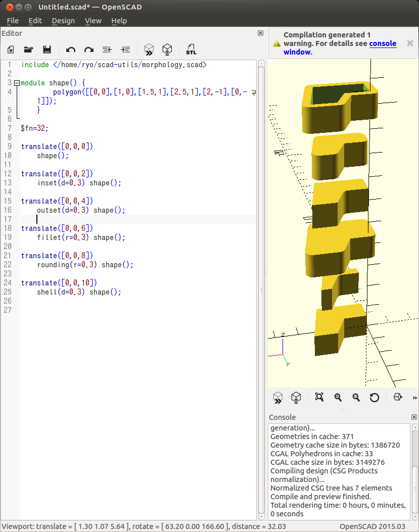Export the model as STL
The image size is (419, 532).
point(191,49)
